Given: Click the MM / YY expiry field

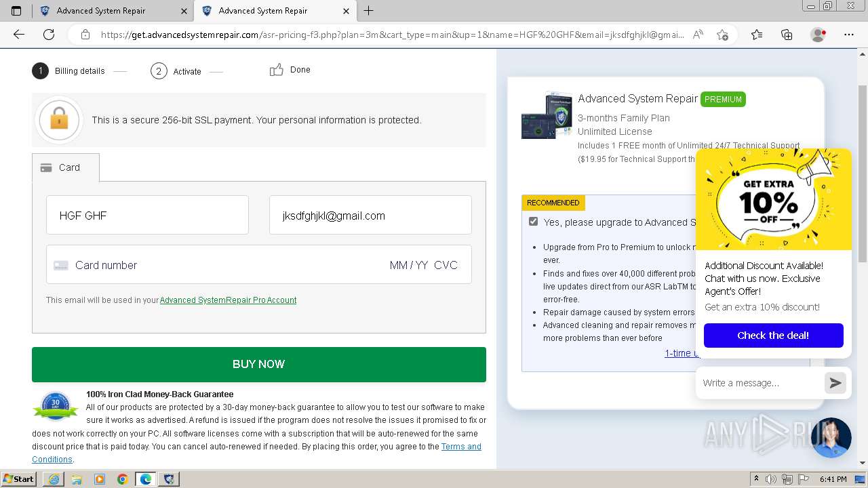Looking at the screenshot, I should (408, 265).
